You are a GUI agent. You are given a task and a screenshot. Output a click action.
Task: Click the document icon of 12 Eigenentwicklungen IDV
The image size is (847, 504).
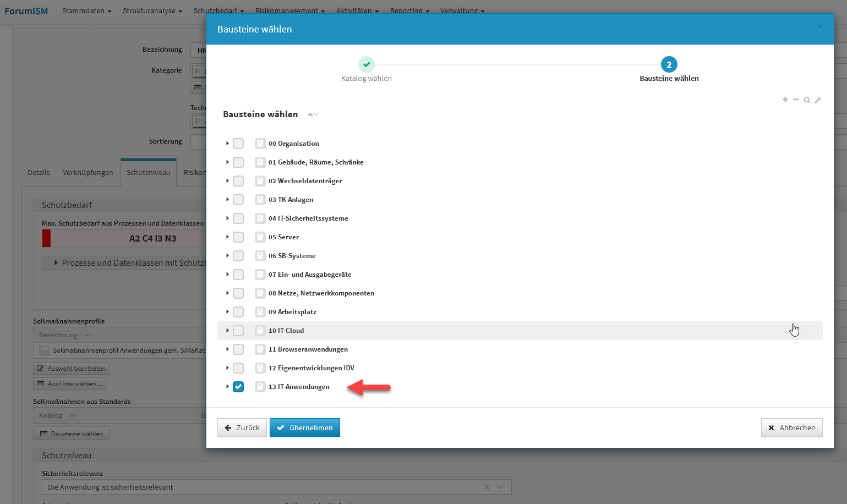coord(260,368)
